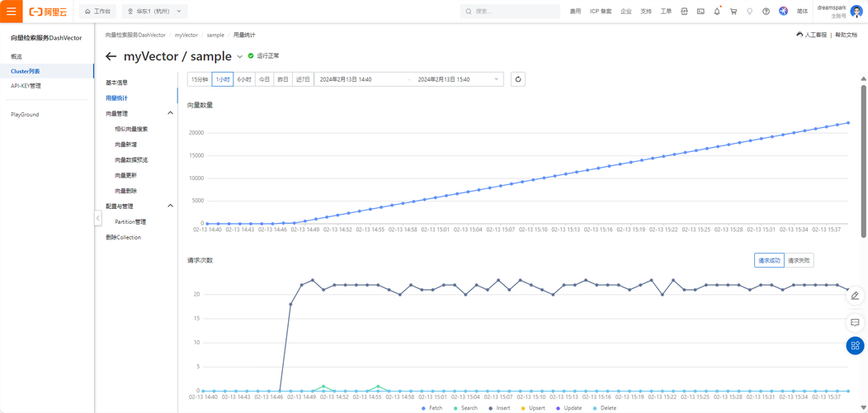Click the 人工客服 headset icon

tap(800, 35)
